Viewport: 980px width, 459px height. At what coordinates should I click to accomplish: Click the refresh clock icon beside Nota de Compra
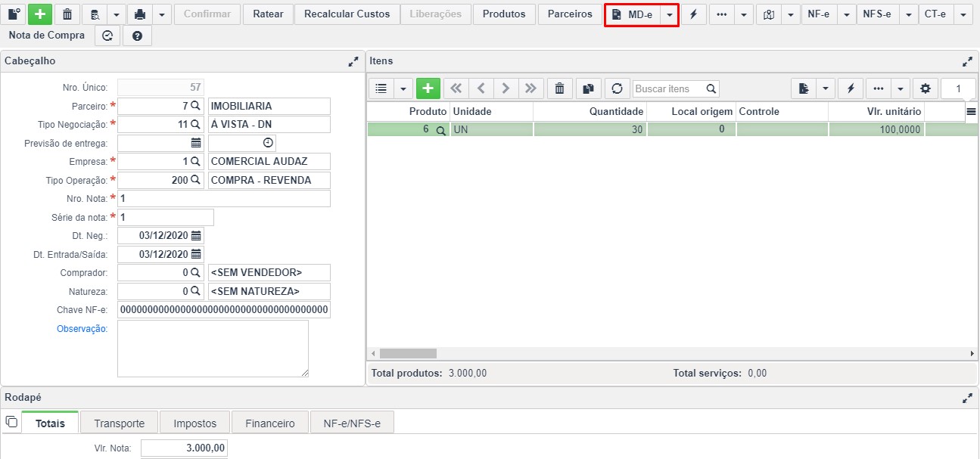click(x=107, y=36)
